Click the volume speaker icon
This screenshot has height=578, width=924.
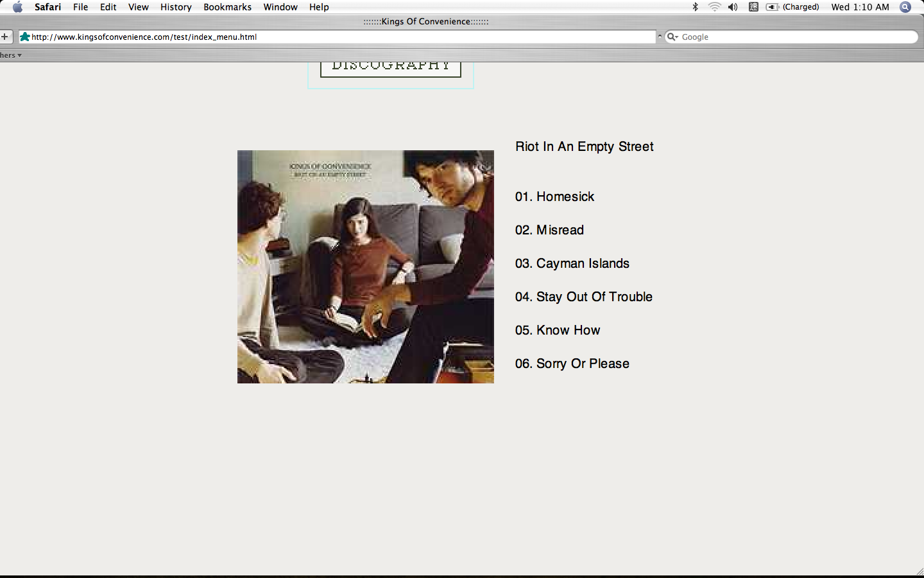click(733, 7)
